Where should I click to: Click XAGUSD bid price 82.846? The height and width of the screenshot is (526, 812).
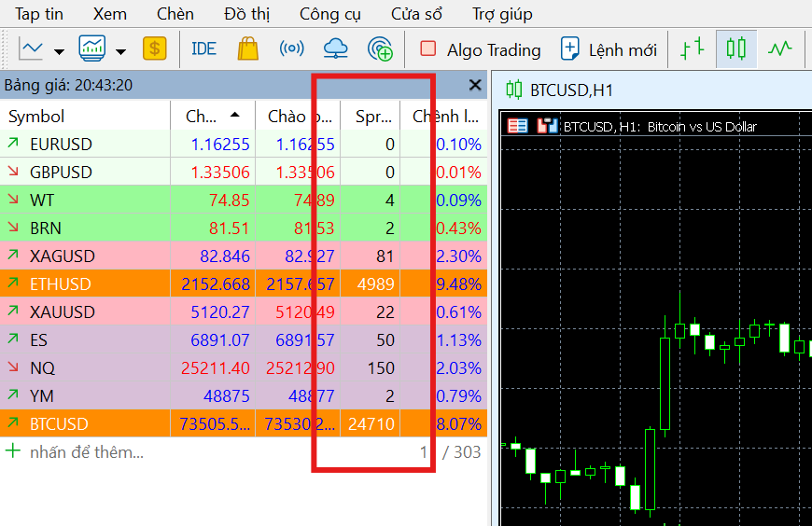pos(225,256)
